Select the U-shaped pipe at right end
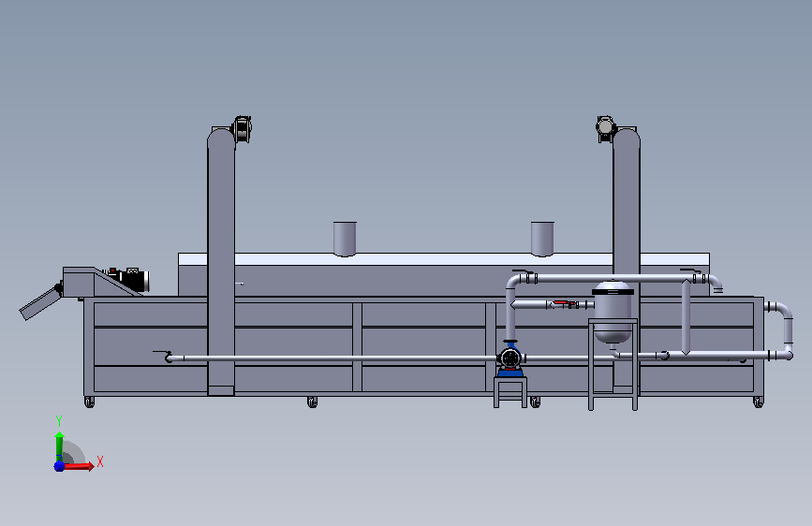The image size is (812, 526). coord(781,330)
